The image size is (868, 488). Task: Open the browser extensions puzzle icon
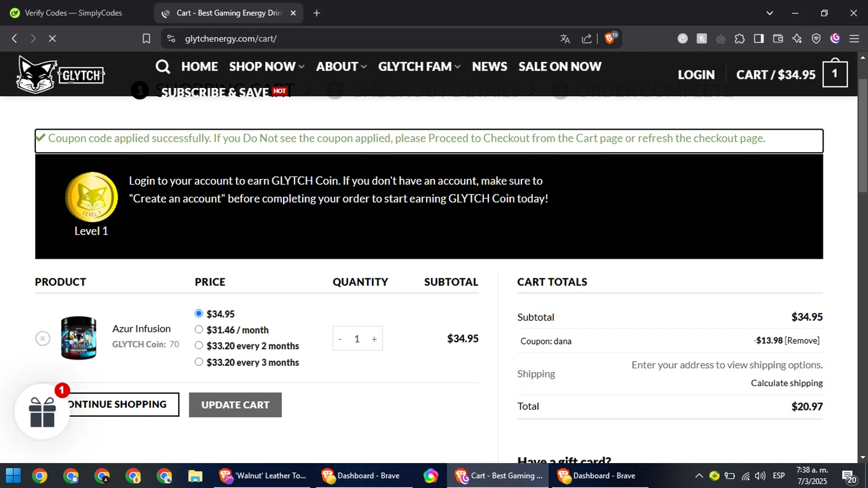[x=740, y=39]
